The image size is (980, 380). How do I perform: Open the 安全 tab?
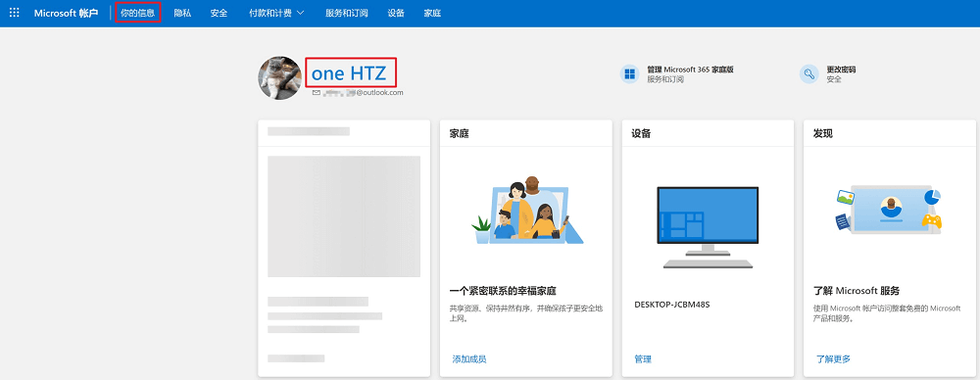pos(219,13)
